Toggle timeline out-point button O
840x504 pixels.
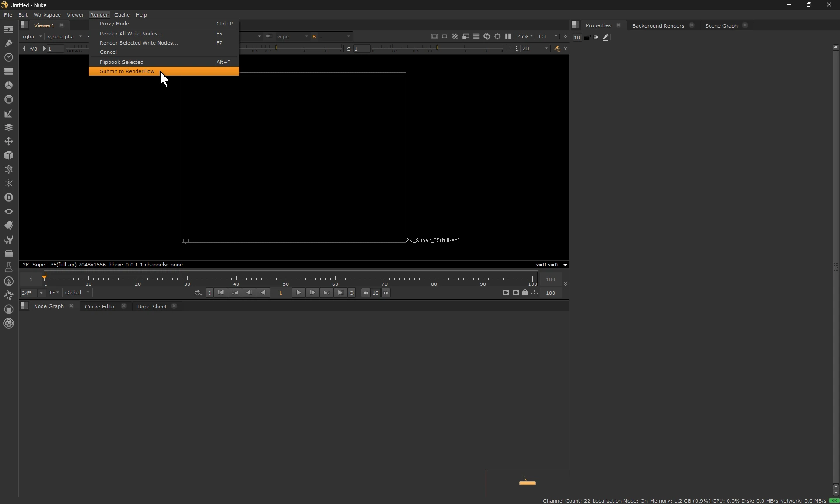coord(351,293)
